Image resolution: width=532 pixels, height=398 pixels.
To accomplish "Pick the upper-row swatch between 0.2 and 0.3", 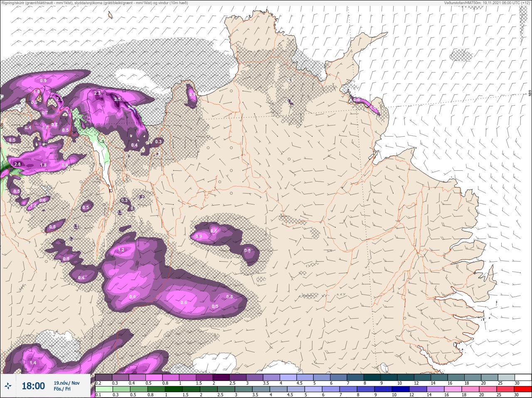I will point(103,377).
